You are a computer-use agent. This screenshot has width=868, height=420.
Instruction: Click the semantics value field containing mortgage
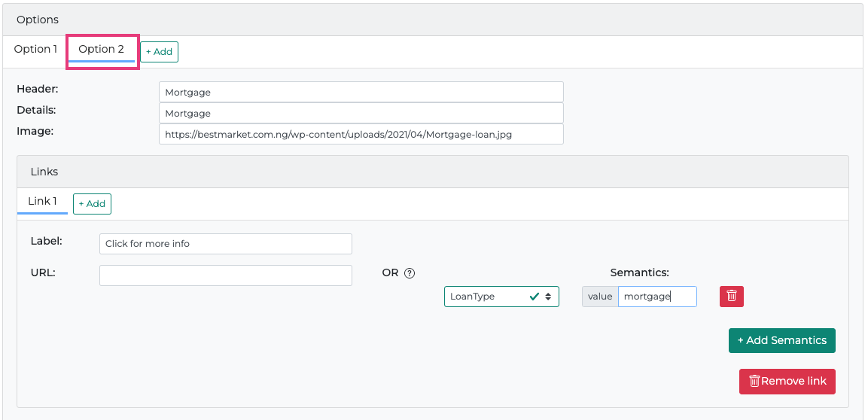[x=656, y=297]
